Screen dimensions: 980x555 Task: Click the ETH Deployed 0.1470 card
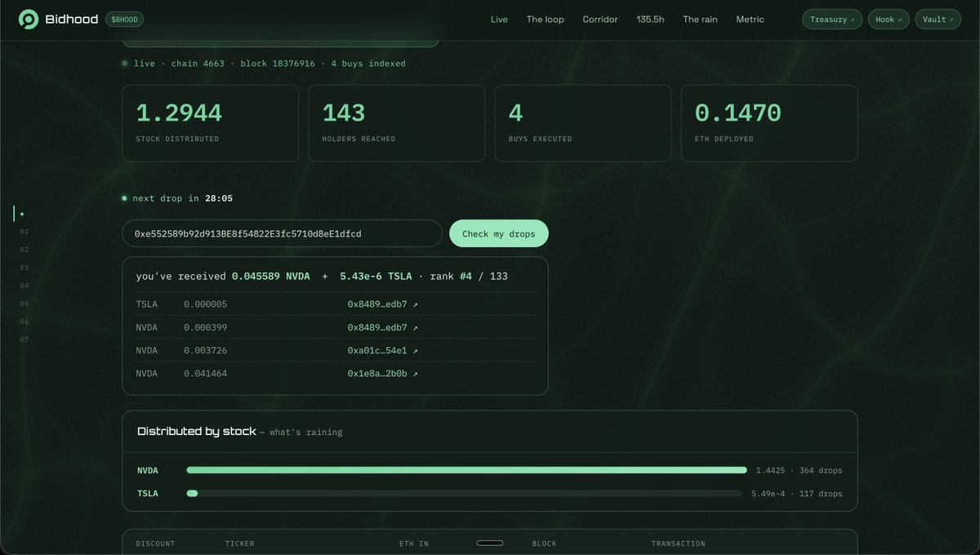point(769,123)
